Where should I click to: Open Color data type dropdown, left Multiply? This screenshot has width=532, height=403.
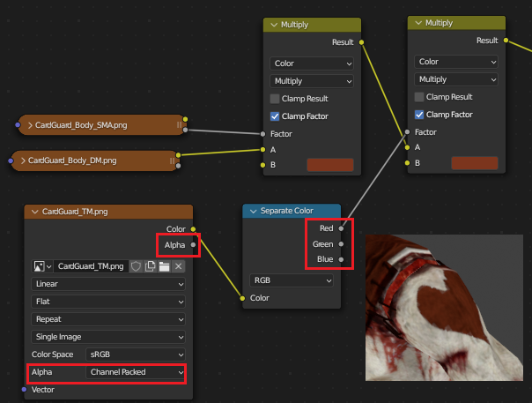coord(312,63)
